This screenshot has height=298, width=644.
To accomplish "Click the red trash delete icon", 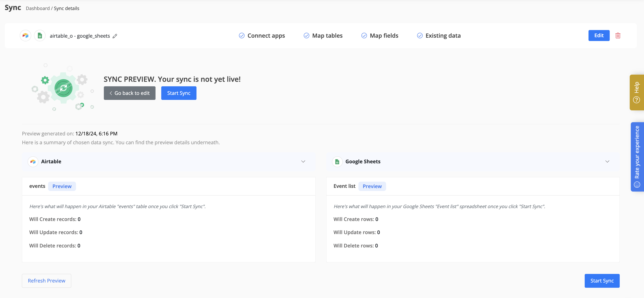I will tap(618, 36).
